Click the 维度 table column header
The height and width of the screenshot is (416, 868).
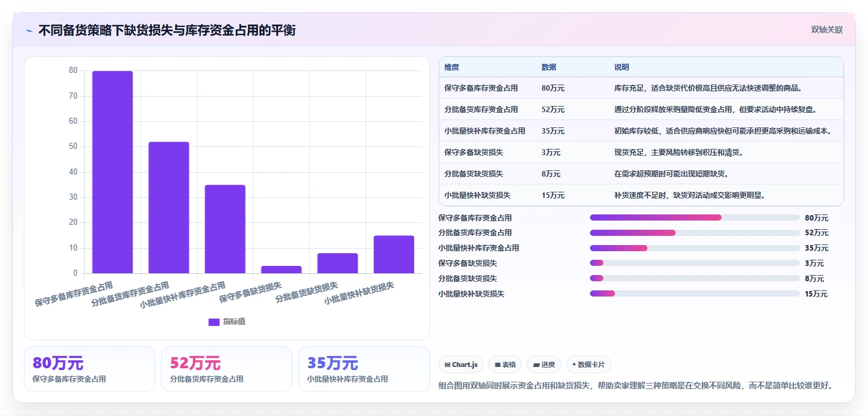tap(452, 67)
